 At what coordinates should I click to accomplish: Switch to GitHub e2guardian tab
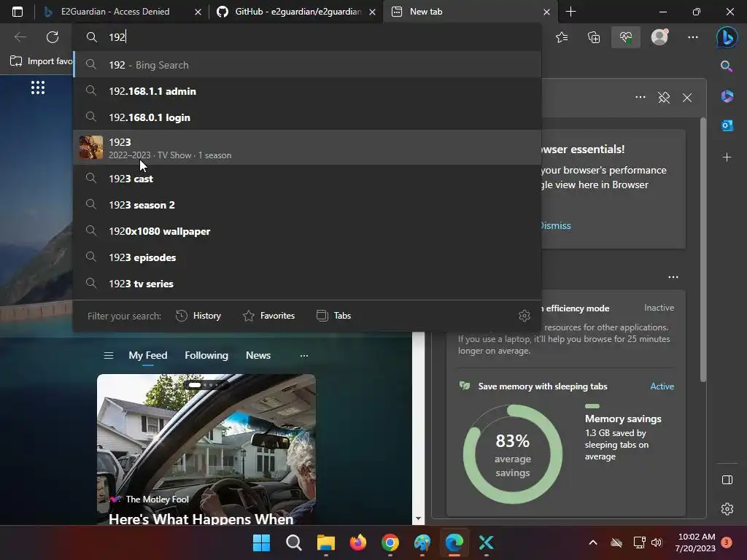pyautogui.click(x=298, y=12)
